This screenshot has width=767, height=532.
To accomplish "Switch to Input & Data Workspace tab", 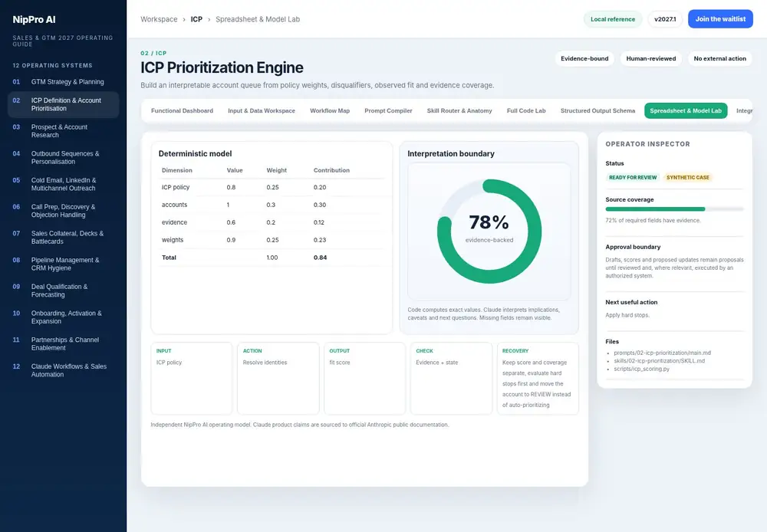I will [262, 110].
